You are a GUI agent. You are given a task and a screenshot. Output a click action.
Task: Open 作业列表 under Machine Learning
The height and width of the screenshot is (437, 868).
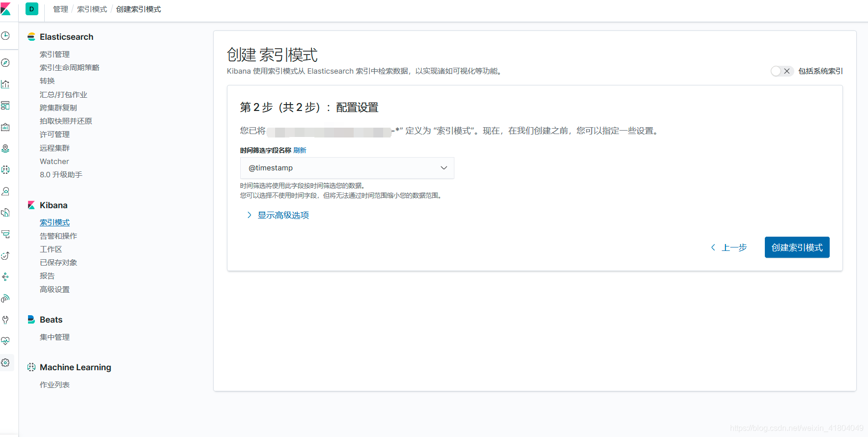pos(55,384)
